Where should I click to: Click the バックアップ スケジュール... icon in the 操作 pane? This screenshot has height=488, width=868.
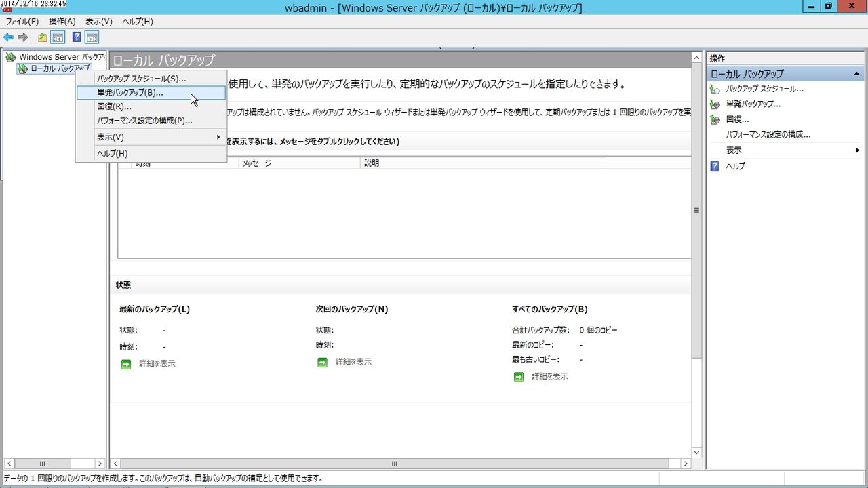click(715, 89)
